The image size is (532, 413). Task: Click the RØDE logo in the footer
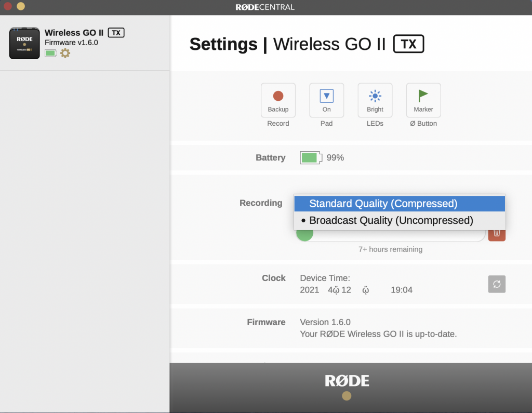pos(347,381)
